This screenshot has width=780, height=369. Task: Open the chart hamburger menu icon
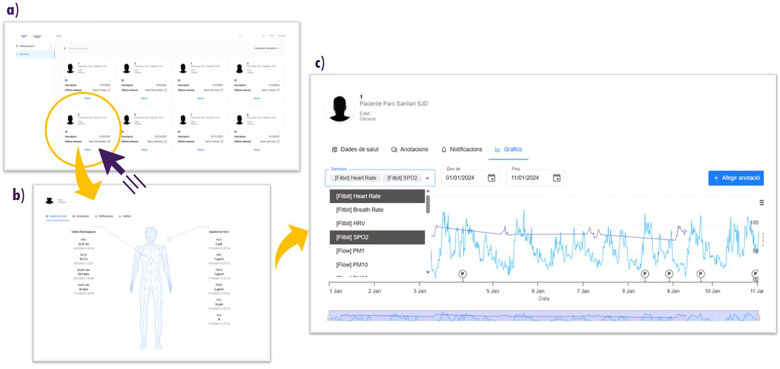pos(762,202)
